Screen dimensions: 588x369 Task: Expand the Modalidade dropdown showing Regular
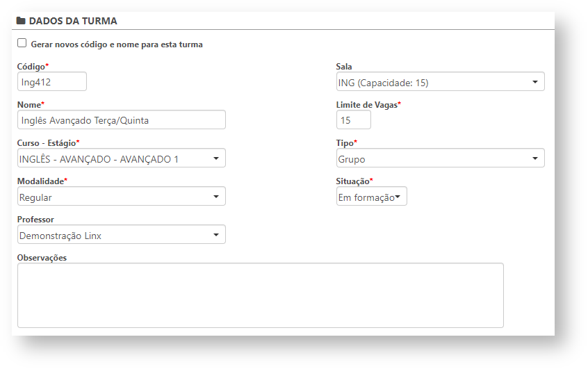click(x=122, y=197)
